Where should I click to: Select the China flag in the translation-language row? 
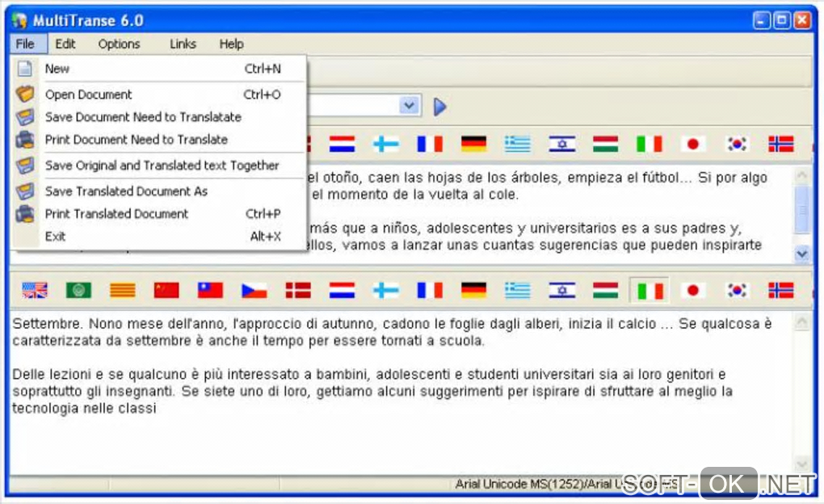coord(166,290)
